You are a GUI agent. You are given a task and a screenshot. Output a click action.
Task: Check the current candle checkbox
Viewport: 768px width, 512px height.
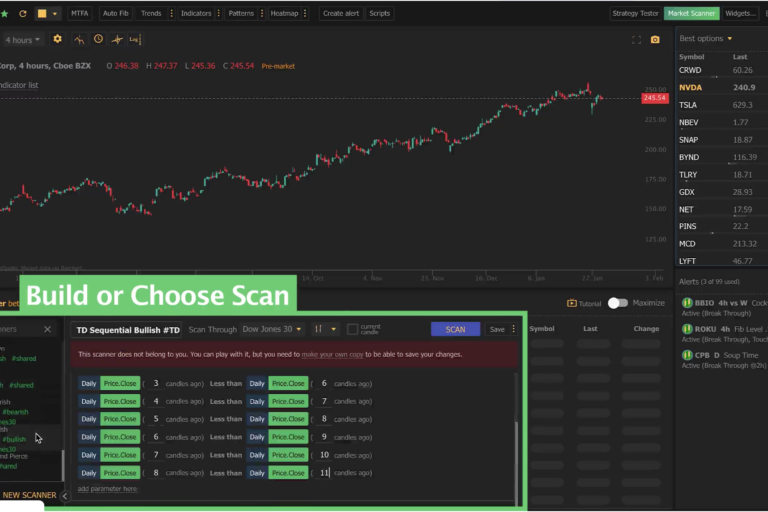click(352, 329)
